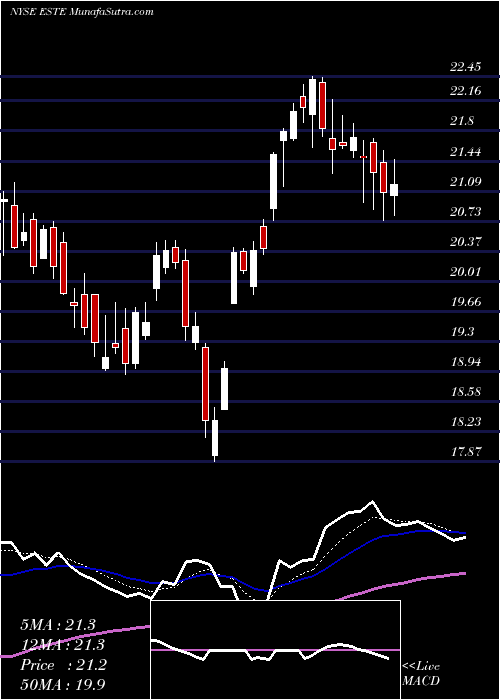Screen dimensions: 500x700
Task: Click the 19.3 price level label
Action: 462,331
